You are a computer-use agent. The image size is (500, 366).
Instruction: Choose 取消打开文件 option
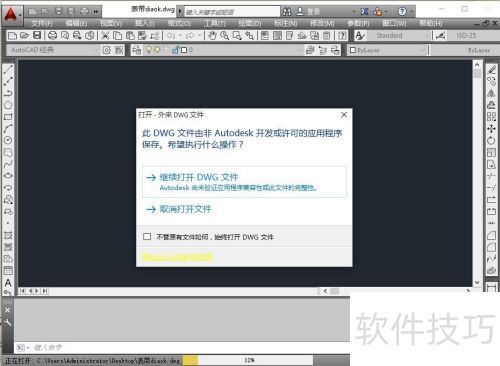tap(179, 209)
